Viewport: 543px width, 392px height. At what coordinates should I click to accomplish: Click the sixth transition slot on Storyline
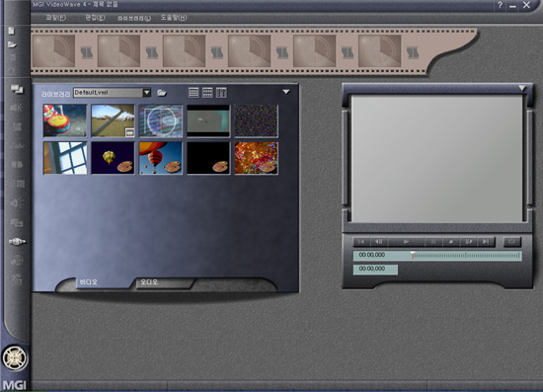point(413,52)
